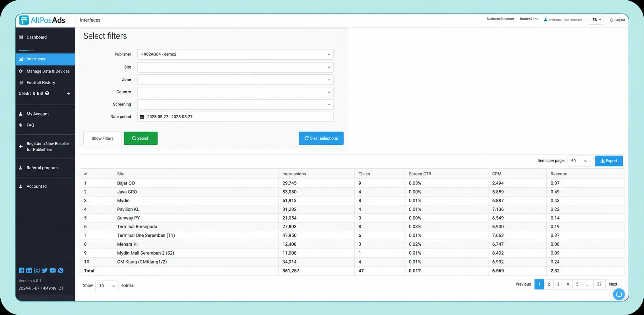Open the chat support bubble icon
644x315 pixels.
pyautogui.click(x=619, y=295)
